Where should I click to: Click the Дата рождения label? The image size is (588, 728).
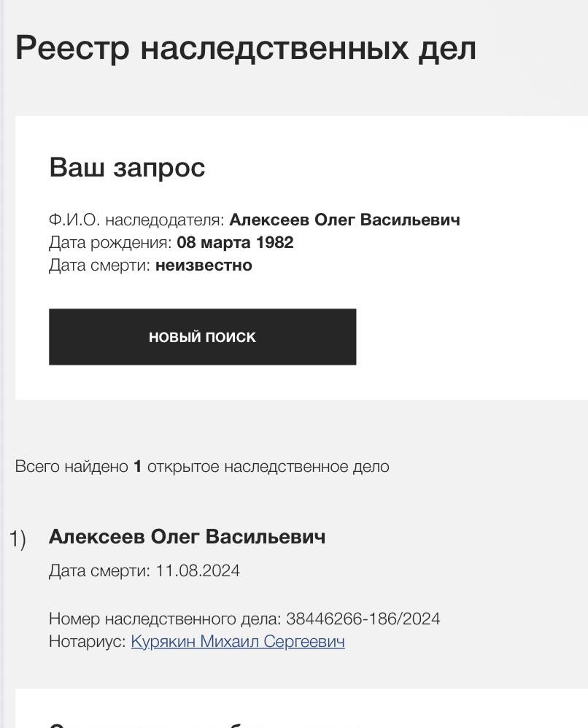pos(110,243)
